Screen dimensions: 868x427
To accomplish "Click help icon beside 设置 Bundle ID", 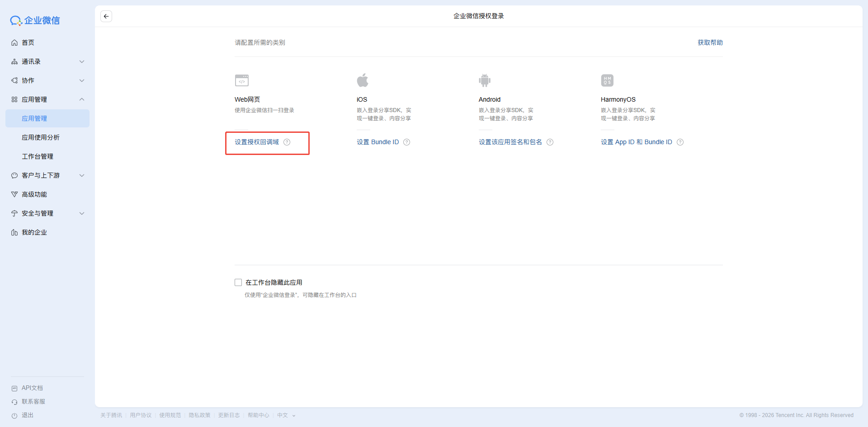I will (x=406, y=142).
